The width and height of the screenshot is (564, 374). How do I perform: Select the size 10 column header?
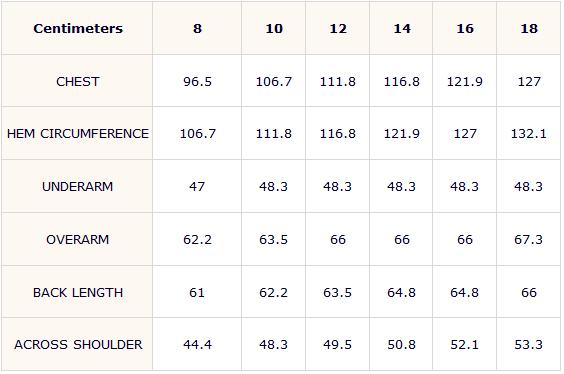pos(274,28)
